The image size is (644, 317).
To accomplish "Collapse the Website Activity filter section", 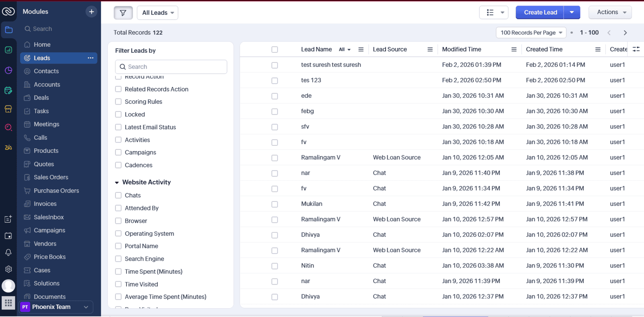I will pyautogui.click(x=117, y=182).
